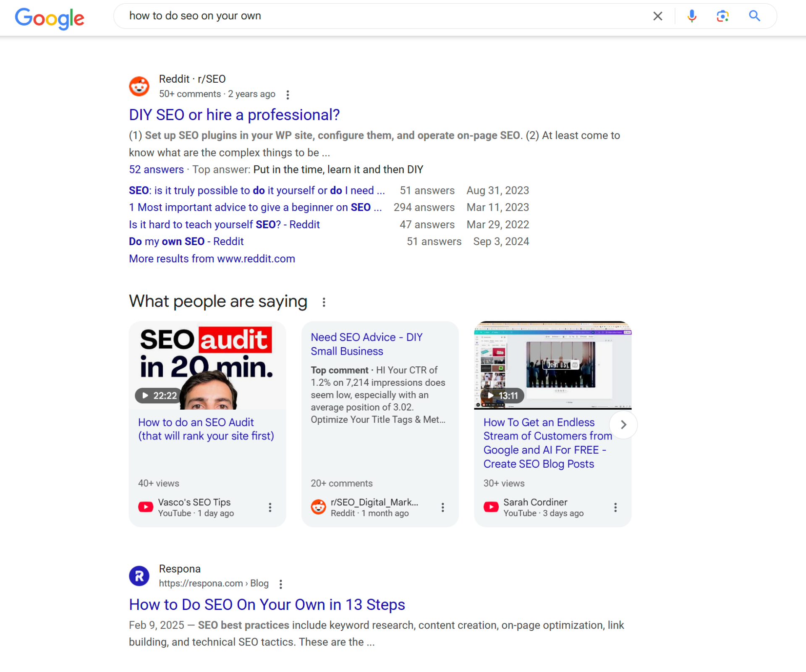The width and height of the screenshot is (806, 672).
Task: Open 'Need SEO Advice - DIY Small Business'
Action: coord(366,344)
